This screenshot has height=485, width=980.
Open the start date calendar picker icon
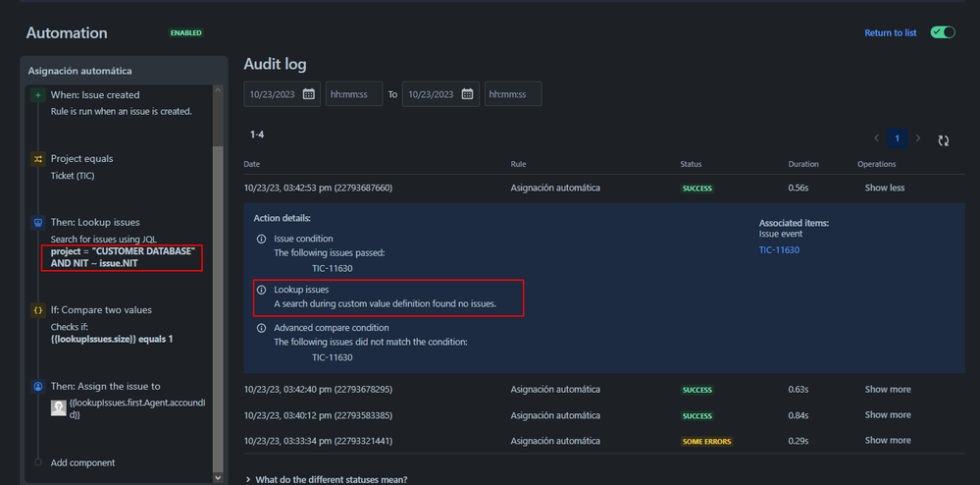click(x=309, y=94)
